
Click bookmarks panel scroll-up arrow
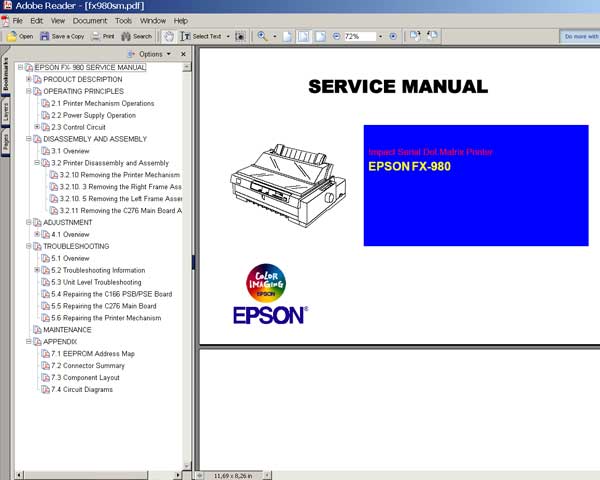[x=187, y=67]
